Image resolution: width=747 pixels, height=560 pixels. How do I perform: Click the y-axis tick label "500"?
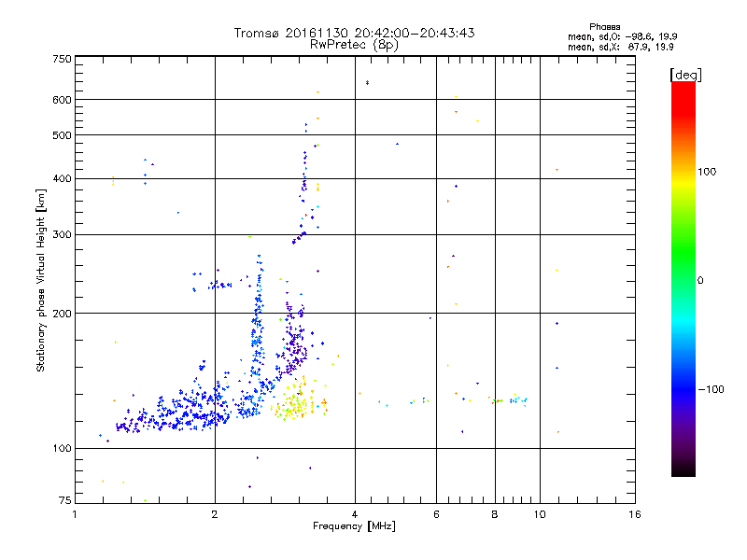[x=62, y=135]
